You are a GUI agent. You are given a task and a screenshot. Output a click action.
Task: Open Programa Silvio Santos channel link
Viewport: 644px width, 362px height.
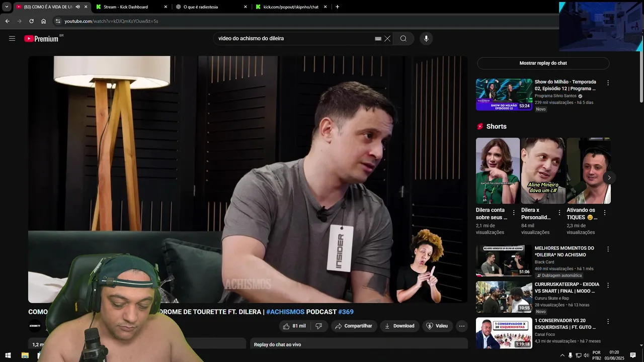coord(555,96)
